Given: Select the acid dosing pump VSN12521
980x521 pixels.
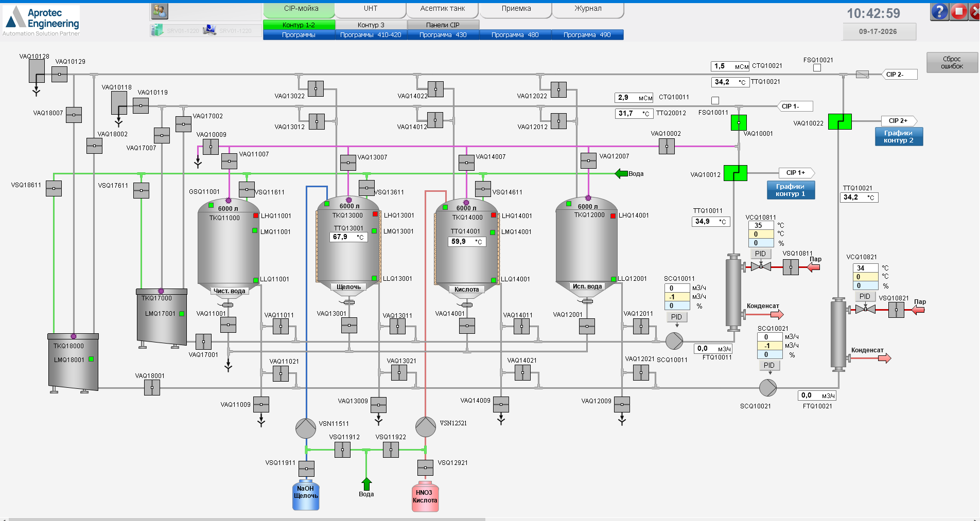Looking at the screenshot, I should [426, 426].
